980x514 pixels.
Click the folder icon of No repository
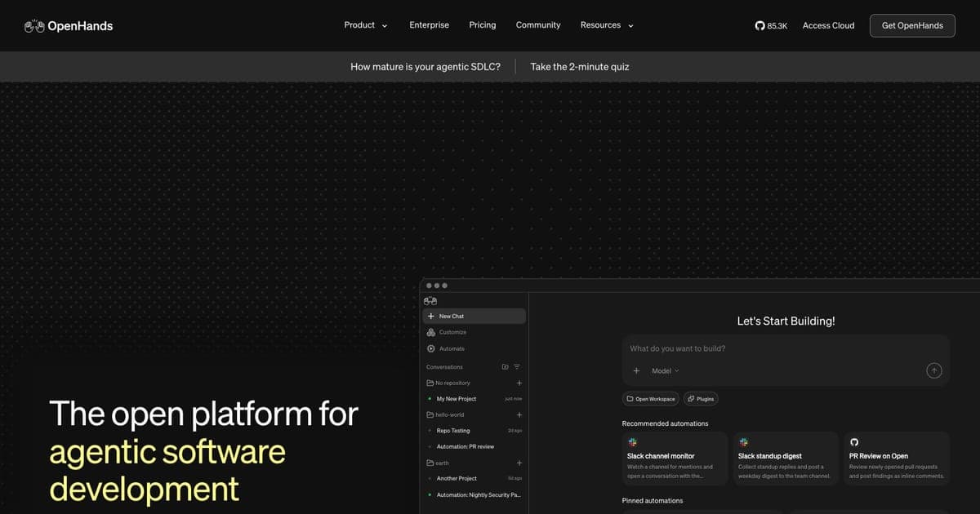(430, 383)
